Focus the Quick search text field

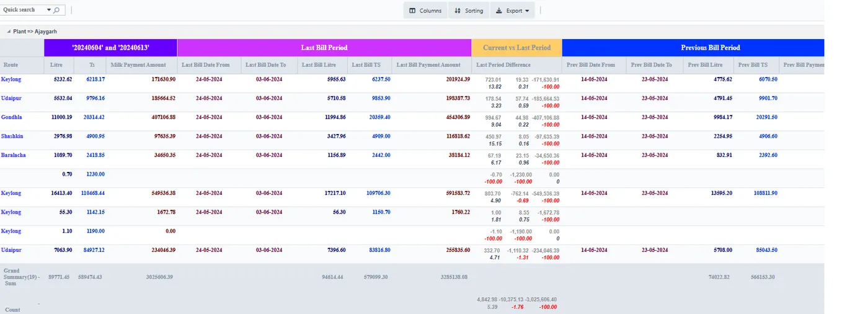point(22,11)
